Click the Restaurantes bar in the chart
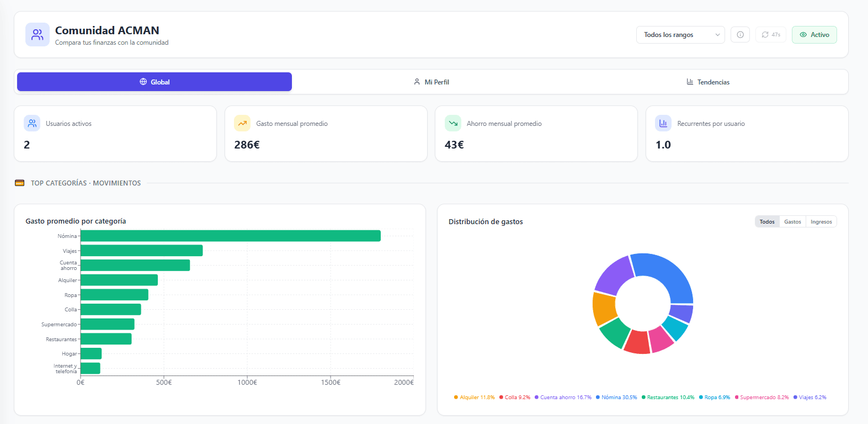 click(106, 339)
